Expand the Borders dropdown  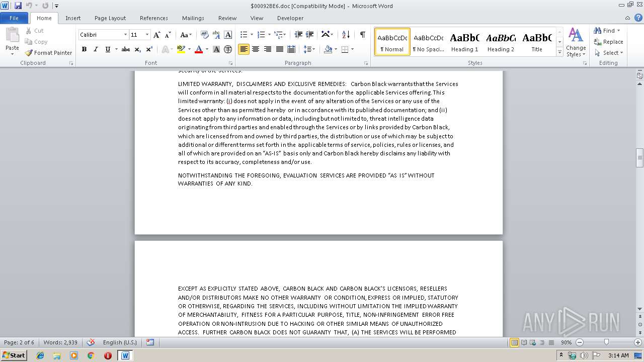[352, 49]
